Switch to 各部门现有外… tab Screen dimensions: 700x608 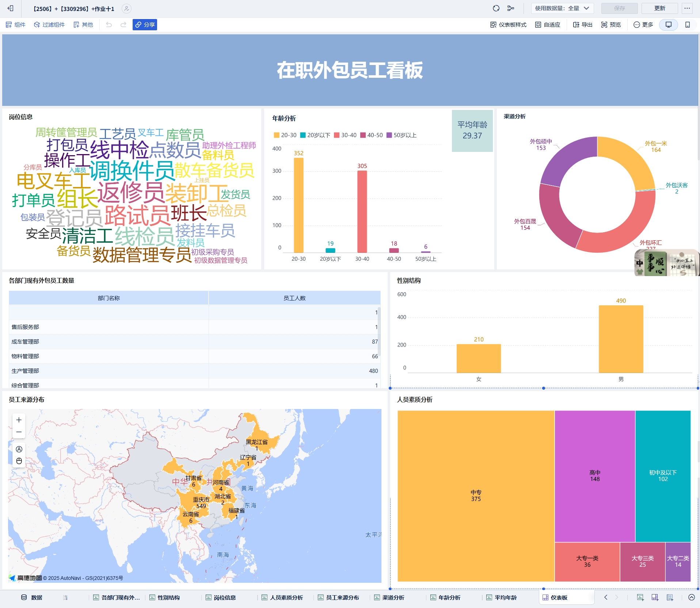[116, 597]
